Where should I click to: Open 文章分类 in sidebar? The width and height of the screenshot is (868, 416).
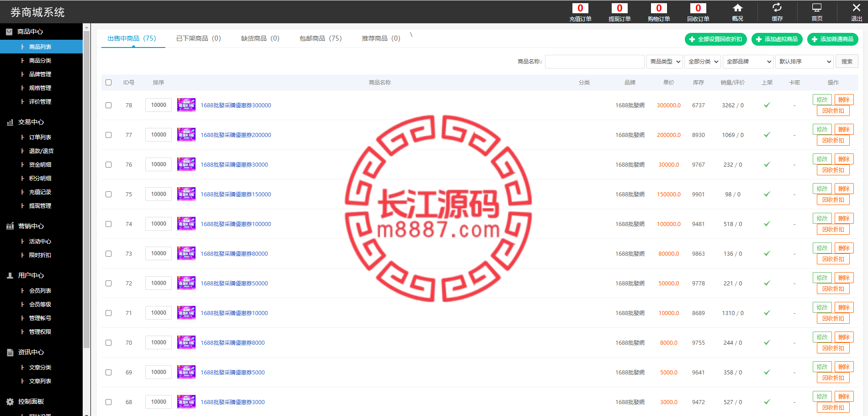click(41, 367)
